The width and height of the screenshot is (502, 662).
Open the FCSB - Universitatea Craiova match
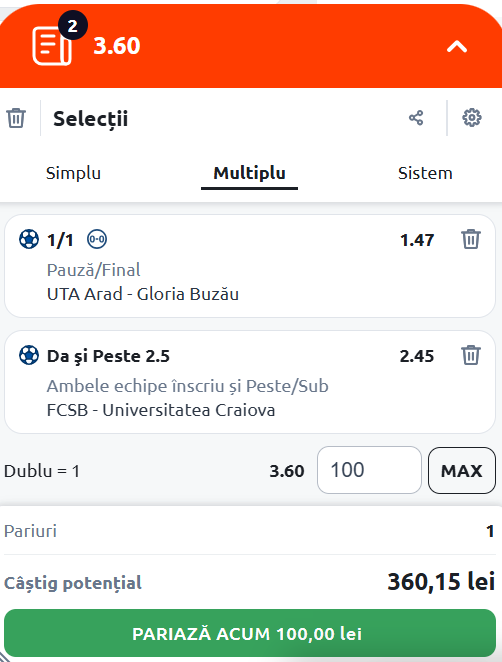161,410
